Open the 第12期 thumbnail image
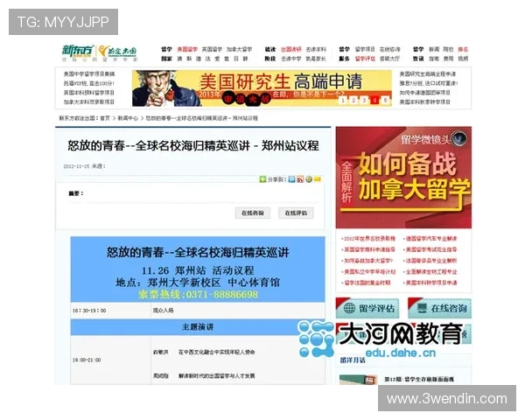This screenshot has height=420, width=525. coord(358,380)
